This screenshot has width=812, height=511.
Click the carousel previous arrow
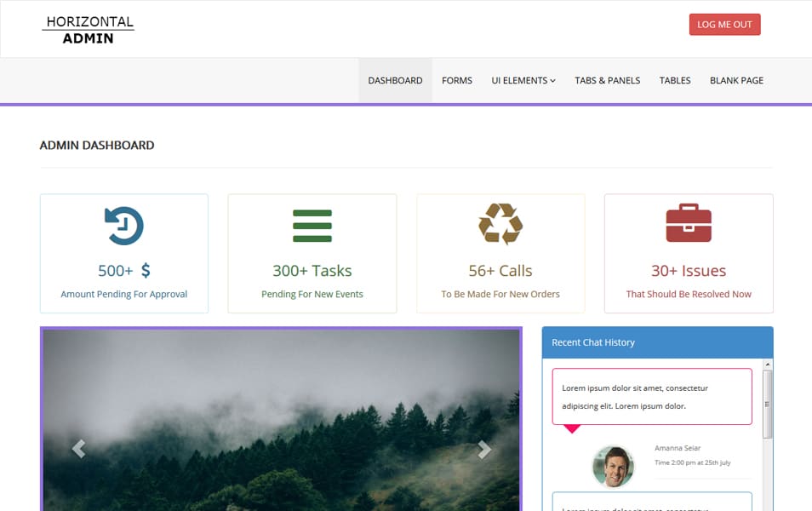pyautogui.click(x=77, y=449)
